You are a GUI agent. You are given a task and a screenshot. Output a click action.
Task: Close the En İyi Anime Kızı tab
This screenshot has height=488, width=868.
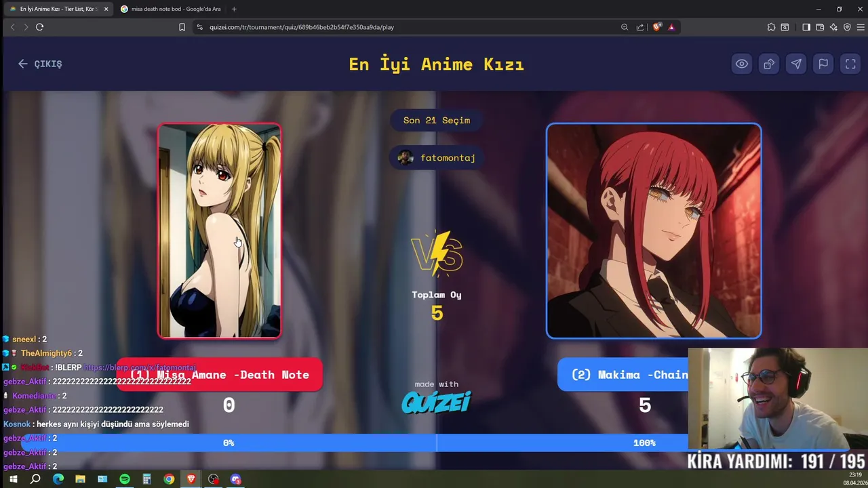[106, 9]
